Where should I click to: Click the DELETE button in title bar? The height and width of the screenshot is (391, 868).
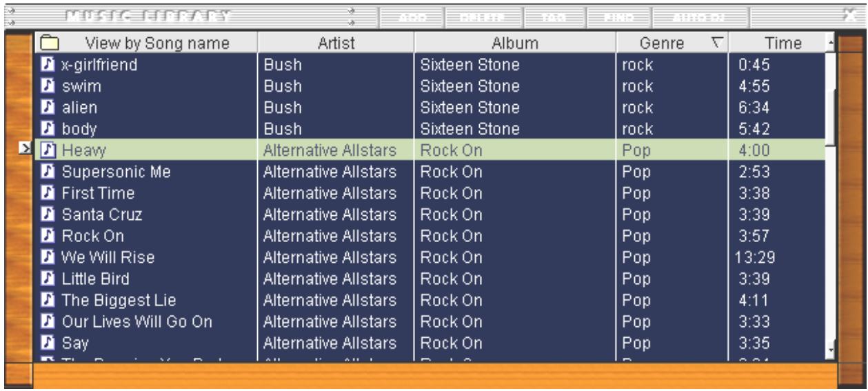483,15
